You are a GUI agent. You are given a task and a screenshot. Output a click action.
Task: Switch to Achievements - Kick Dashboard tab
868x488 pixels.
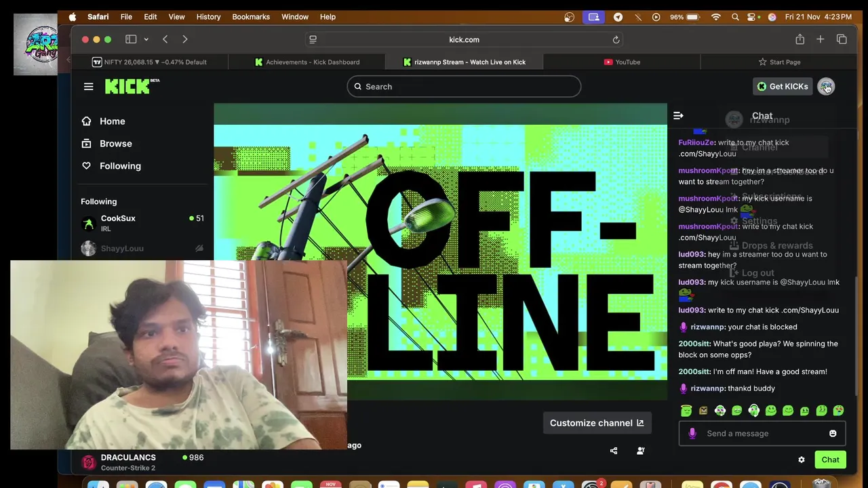307,62
